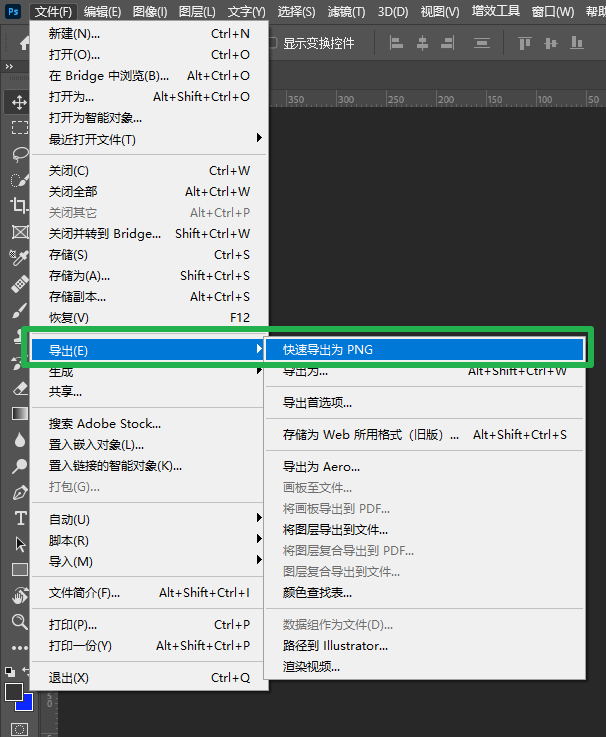This screenshot has width=606, height=737.
Task: Select the Zoom magnifier tool
Action: (19, 621)
